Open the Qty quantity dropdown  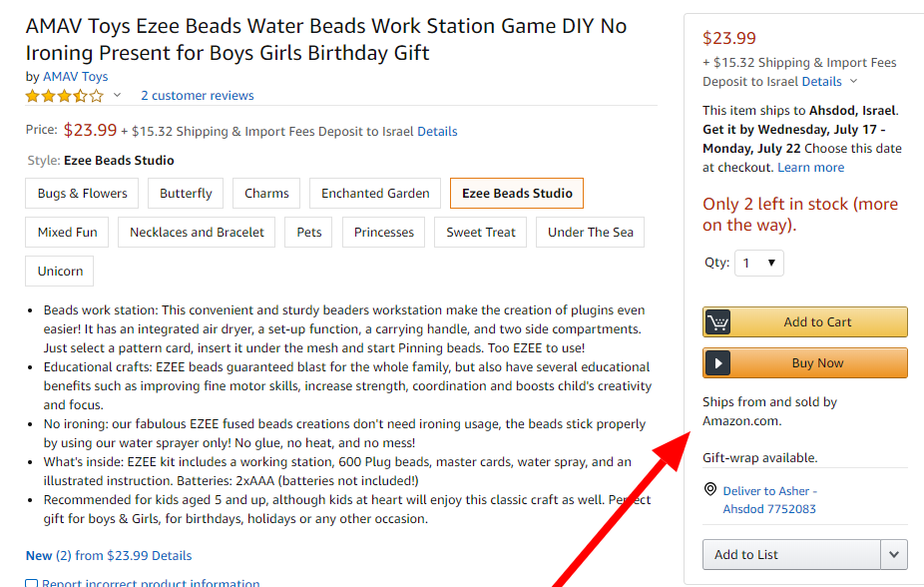pyautogui.click(x=758, y=264)
